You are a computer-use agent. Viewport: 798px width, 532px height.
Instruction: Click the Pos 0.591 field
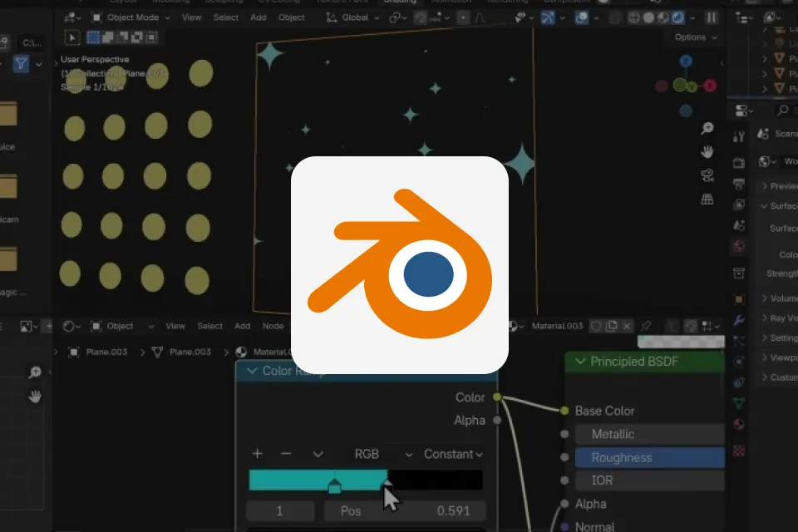pyautogui.click(x=405, y=510)
